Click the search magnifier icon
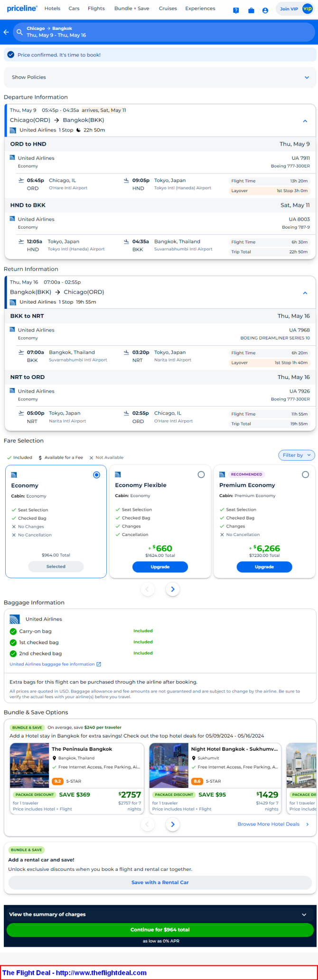318x980 pixels. pos(19,32)
